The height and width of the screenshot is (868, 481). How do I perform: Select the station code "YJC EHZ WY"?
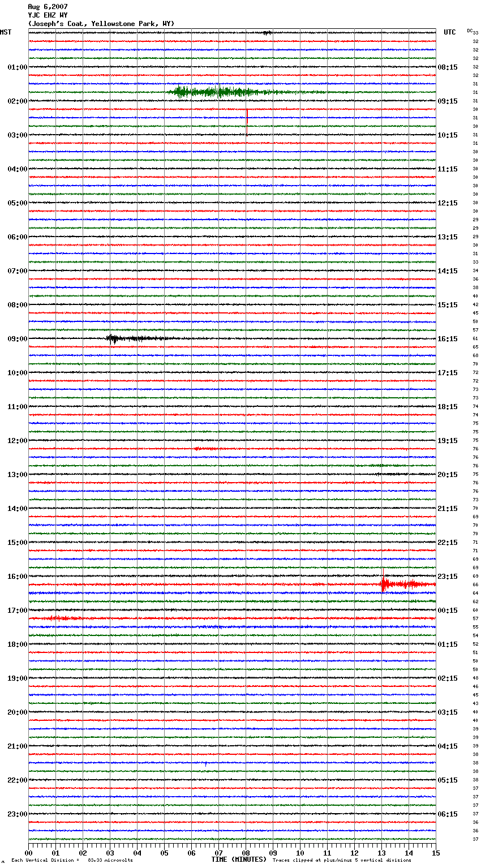48,15
